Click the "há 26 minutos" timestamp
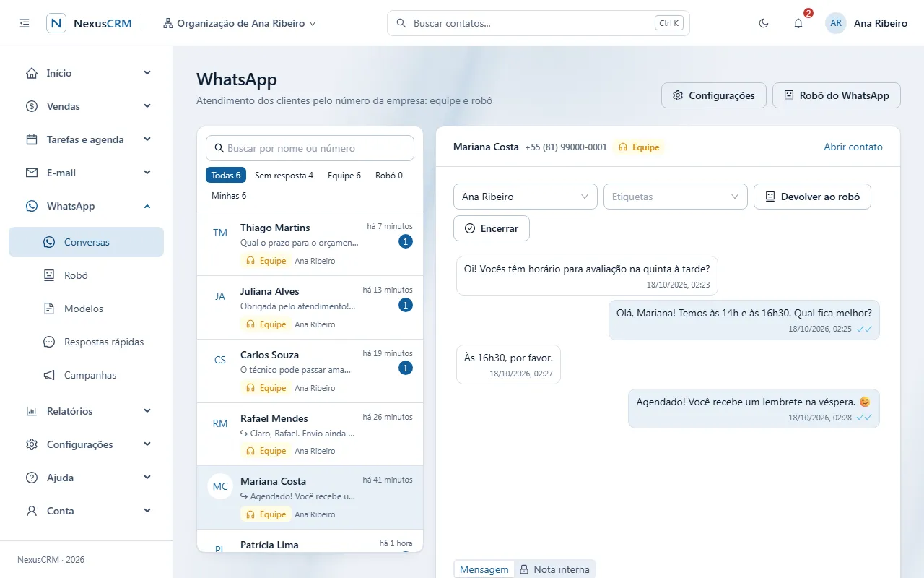 tap(388, 417)
